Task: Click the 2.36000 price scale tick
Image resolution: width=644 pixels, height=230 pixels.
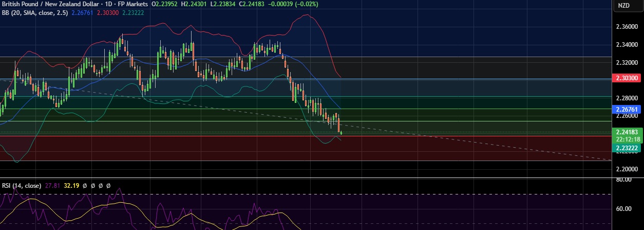Action: coord(627,27)
